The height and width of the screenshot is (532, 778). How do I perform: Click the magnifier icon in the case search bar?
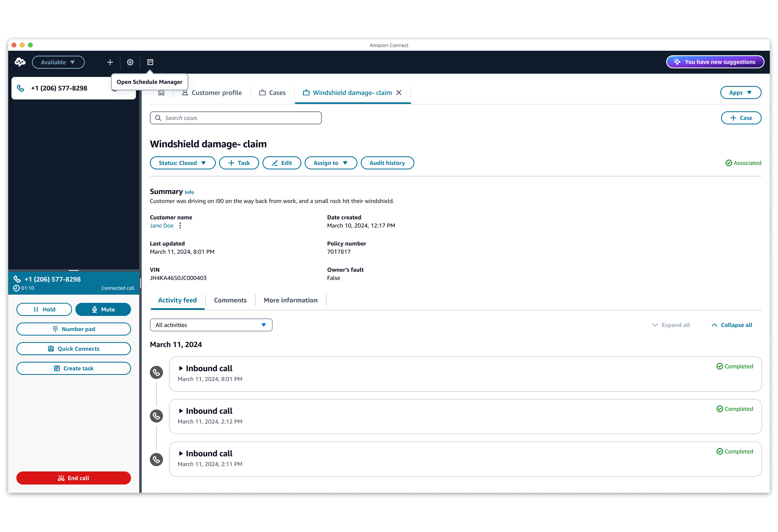click(x=158, y=118)
